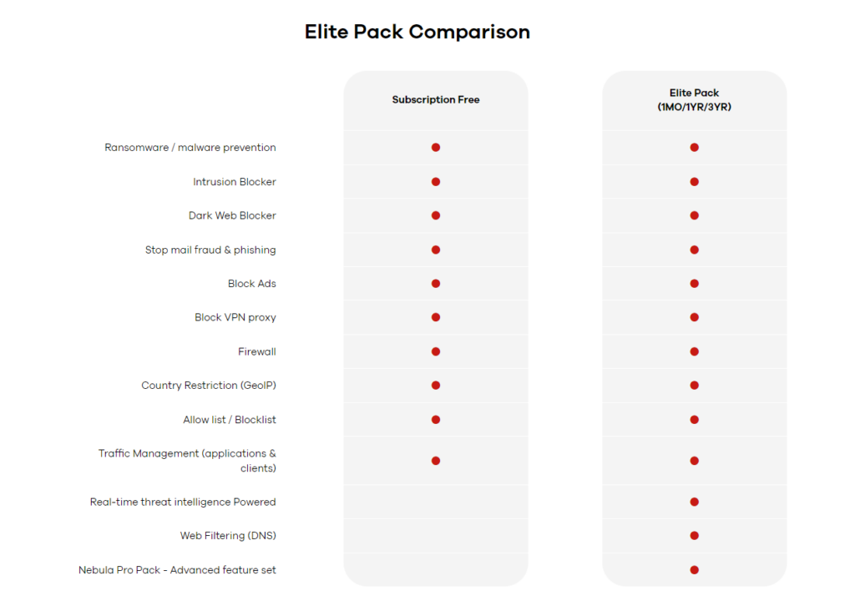This screenshot has width=855, height=616.
Task: Click the Country Restriction (GeoIP) label
Action: [x=209, y=386]
